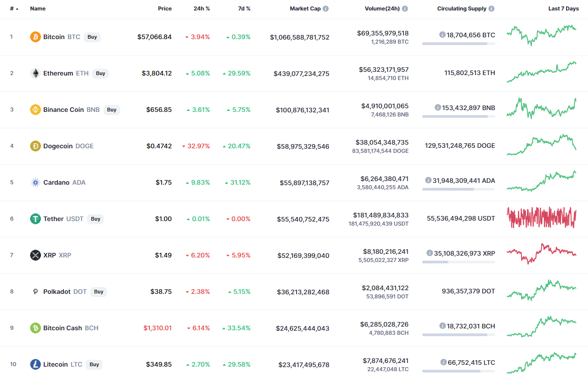Click Buy button next to Tether
The width and height of the screenshot is (588, 378).
[x=96, y=219]
